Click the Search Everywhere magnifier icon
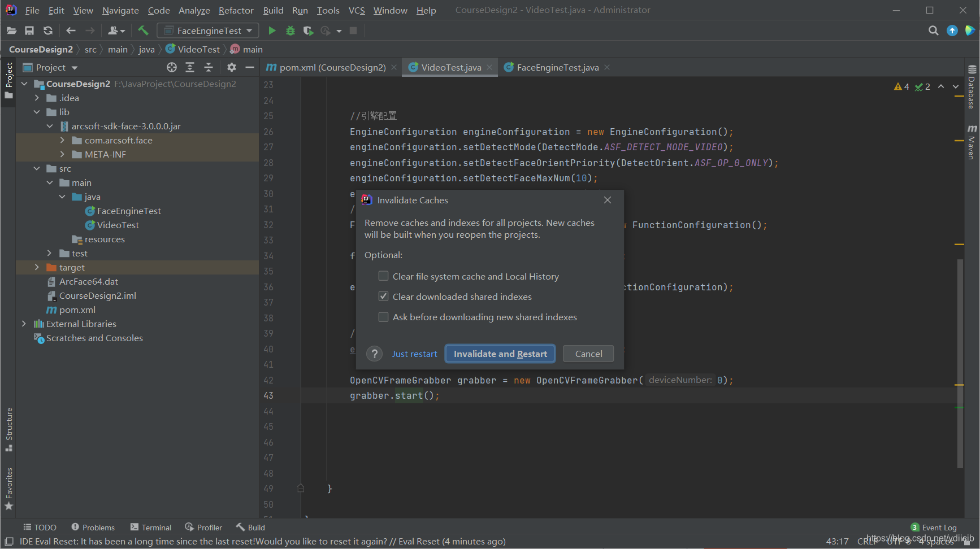 pyautogui.click(x=933, y=30)
